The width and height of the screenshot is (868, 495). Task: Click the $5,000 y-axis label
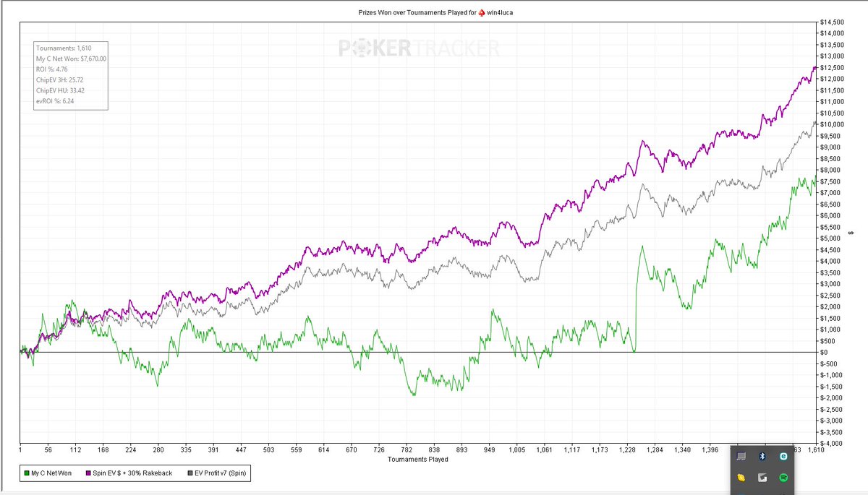coord(830,238)
